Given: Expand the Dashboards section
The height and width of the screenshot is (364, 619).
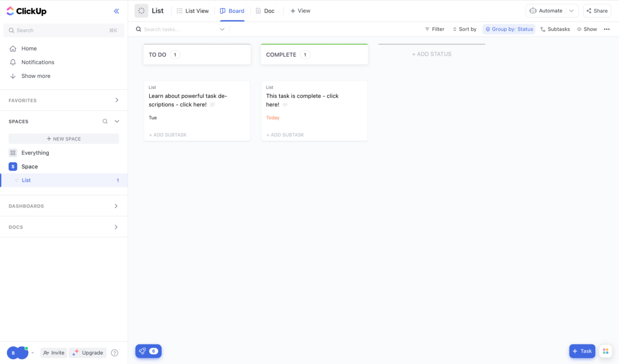Looking at the screenshot, I should tap(116, 205).
